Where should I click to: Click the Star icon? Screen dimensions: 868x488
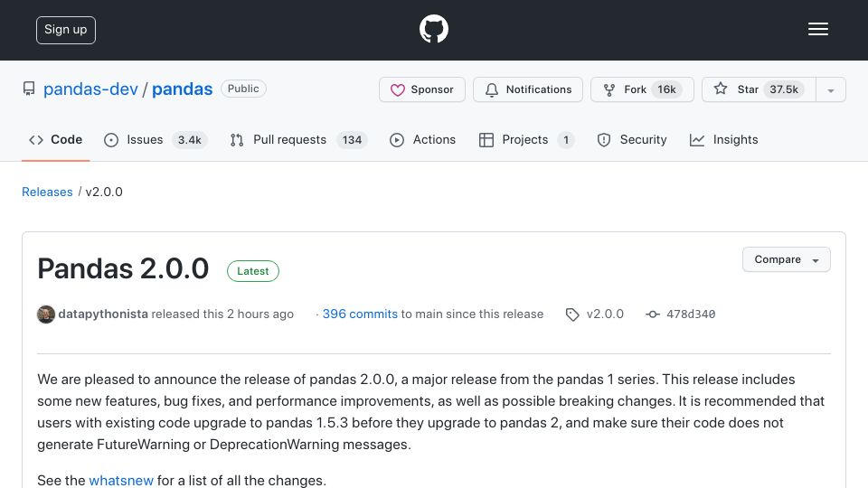pos(721,89)
